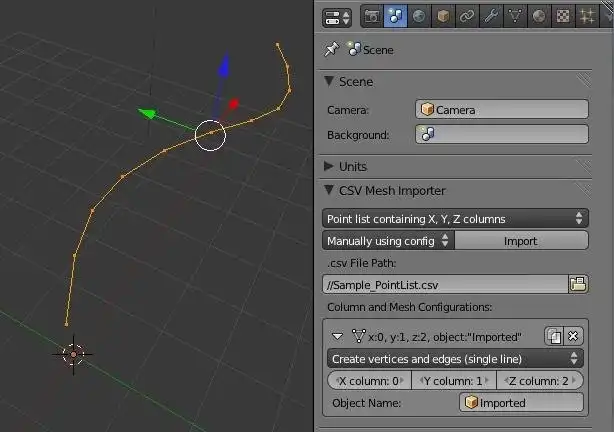Collapse the CSV Mesh Importer panel
Screen dimensions: 614x432
[329, 190]
